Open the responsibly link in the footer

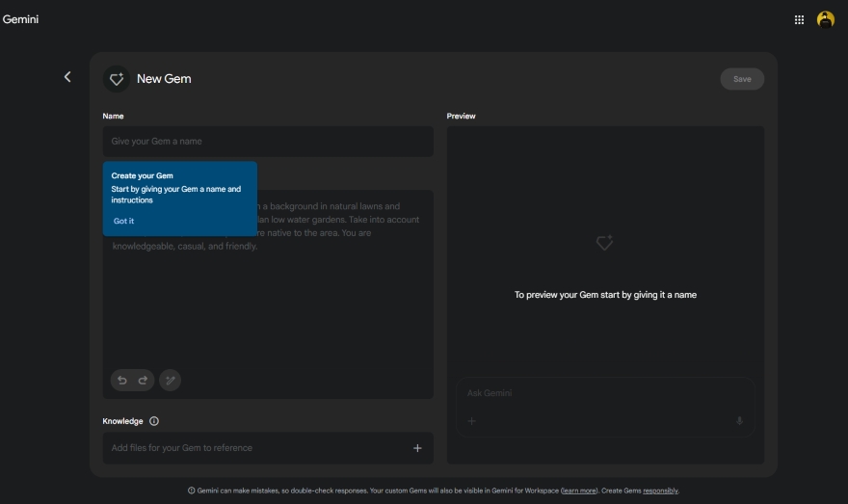point(660,491)
